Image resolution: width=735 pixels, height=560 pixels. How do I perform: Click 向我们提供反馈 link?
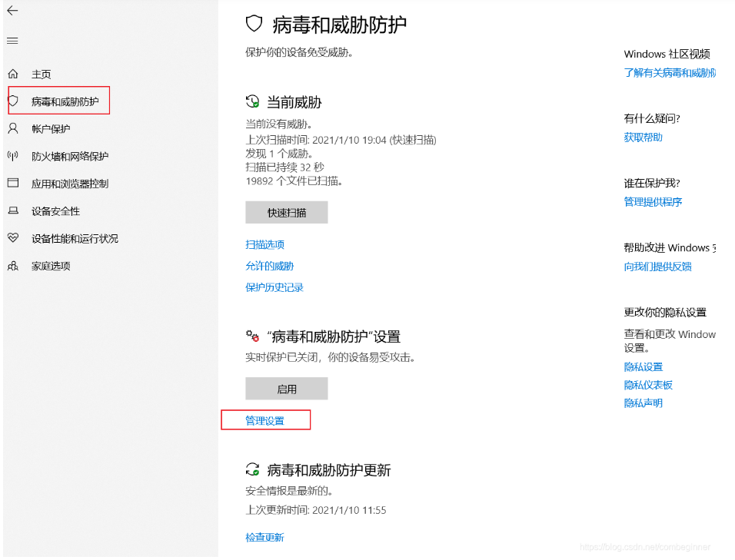pyautogui.click(x=657, y=267)
